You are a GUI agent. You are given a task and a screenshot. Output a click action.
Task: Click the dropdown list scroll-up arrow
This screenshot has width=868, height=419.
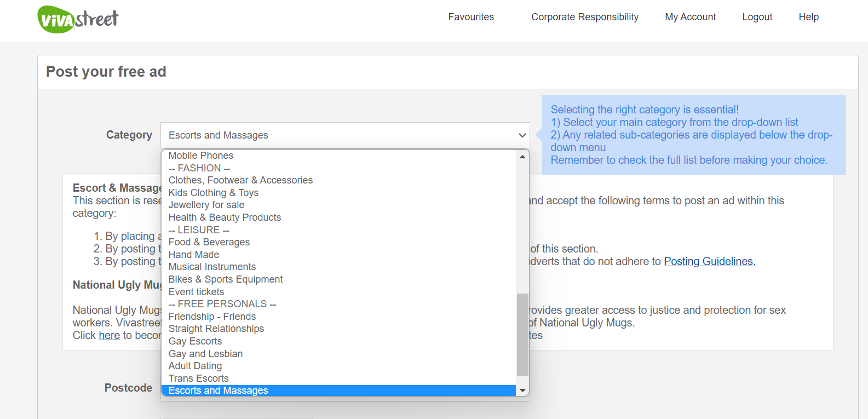tap(522, 157)
